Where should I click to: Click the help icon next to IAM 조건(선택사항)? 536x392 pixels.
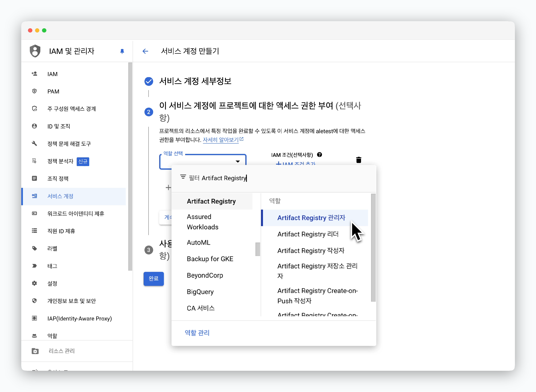[320, 155]
